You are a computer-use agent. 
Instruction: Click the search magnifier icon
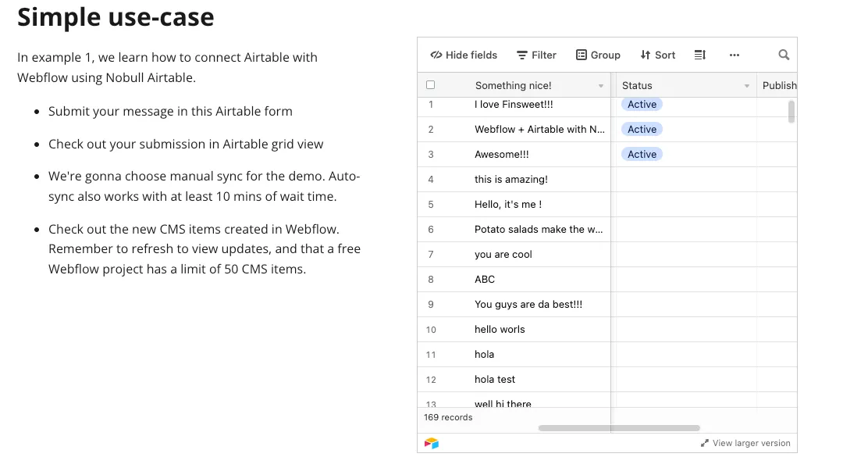[x=784, y=55]
